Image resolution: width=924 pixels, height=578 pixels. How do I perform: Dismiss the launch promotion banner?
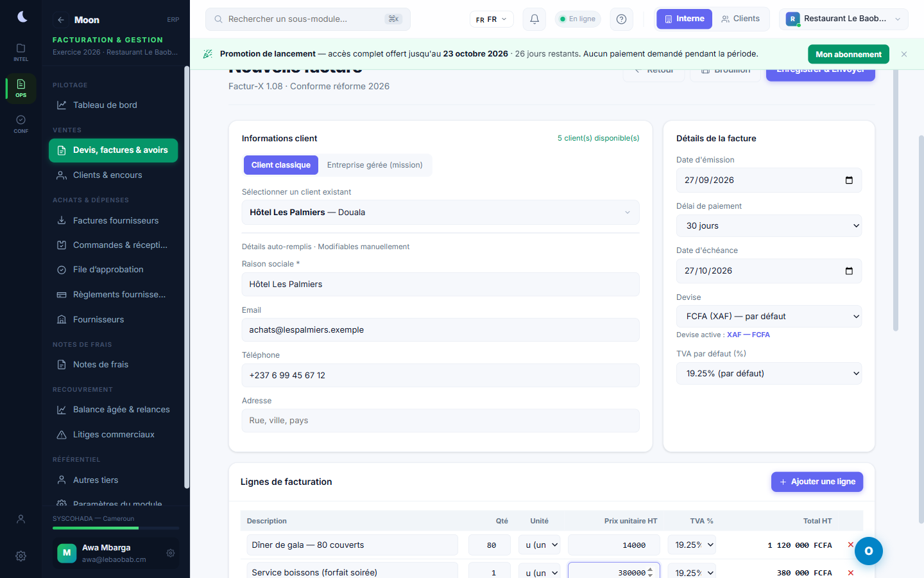[904, 54]
